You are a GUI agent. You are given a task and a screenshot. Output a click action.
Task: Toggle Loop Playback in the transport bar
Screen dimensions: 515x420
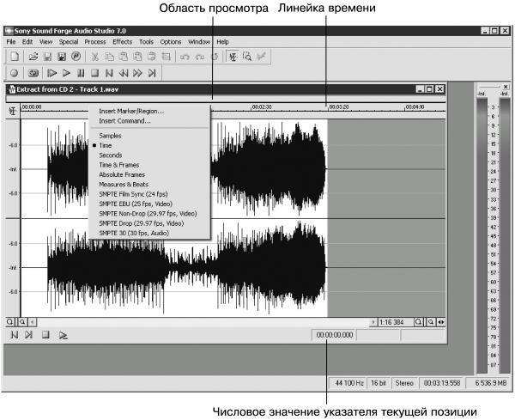[x=33, y=73]
